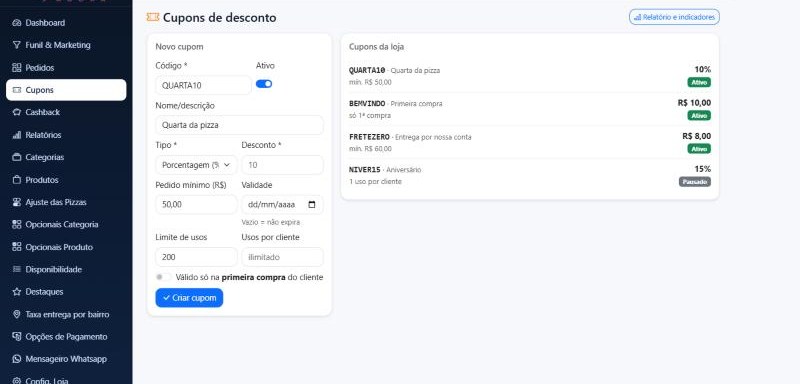Click the Cupons ticket icon in sidebar

pos(16,90)
